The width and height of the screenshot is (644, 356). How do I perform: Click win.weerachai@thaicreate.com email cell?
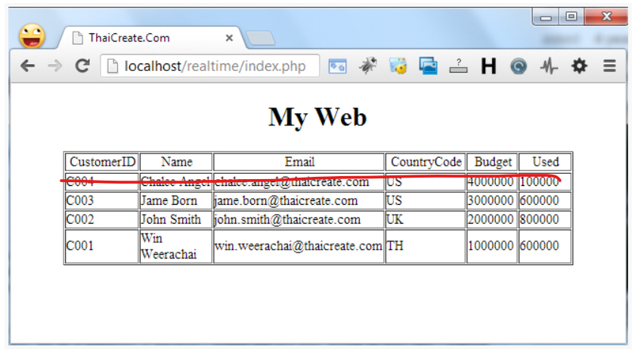point(299,246)
